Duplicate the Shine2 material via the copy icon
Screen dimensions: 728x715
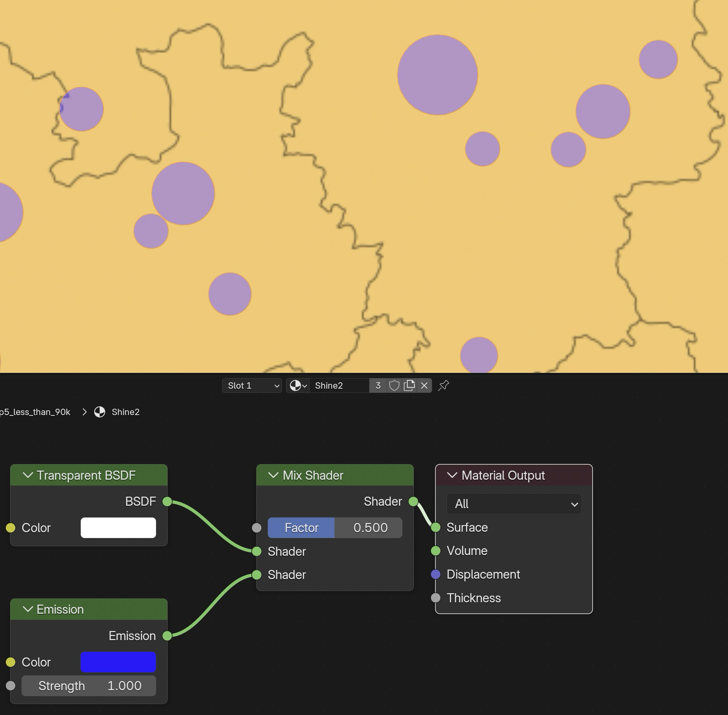410,385
